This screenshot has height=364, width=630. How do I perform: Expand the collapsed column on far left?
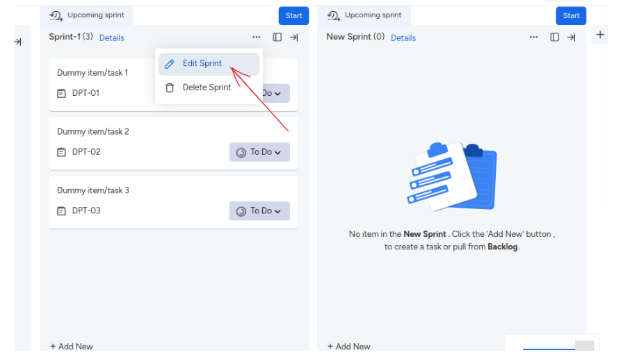(17, 42)
